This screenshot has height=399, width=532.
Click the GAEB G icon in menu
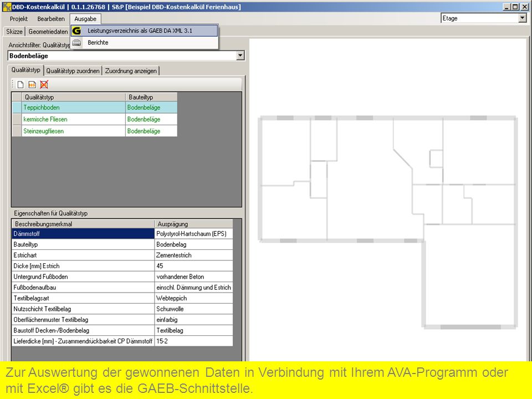[76, 30]
